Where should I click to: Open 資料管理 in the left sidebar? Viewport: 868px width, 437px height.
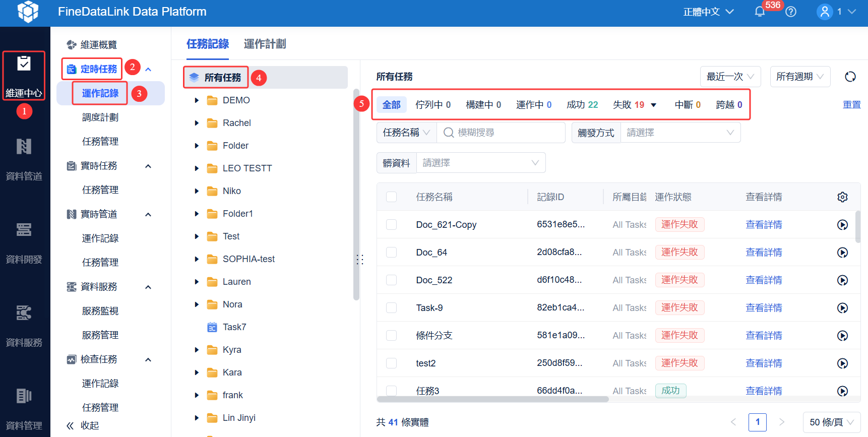pyautogui.click(x=24, y=409)
